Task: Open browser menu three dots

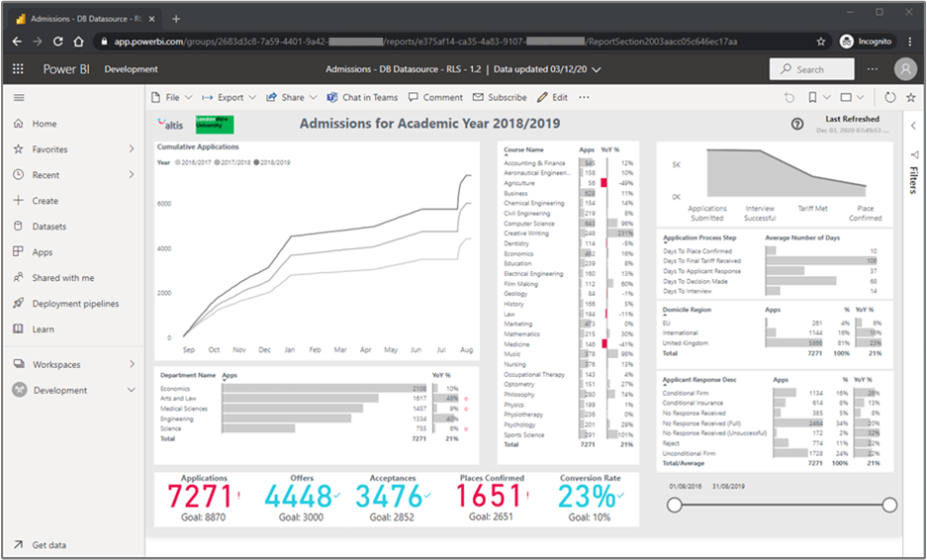Action: click(910, 42)
